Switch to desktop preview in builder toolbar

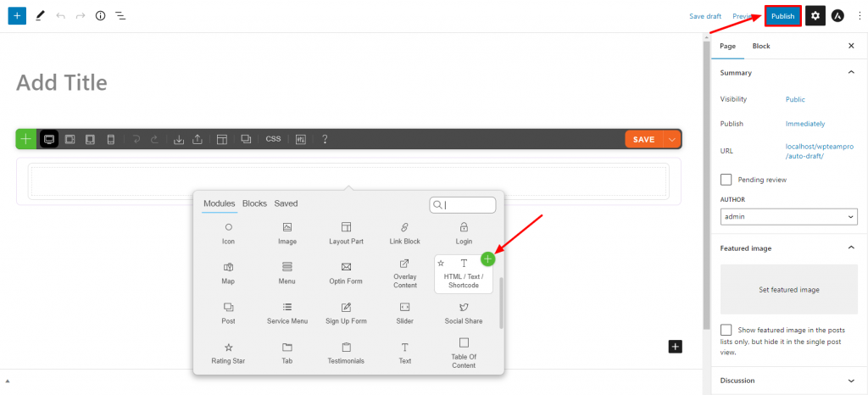pos(48,139)
